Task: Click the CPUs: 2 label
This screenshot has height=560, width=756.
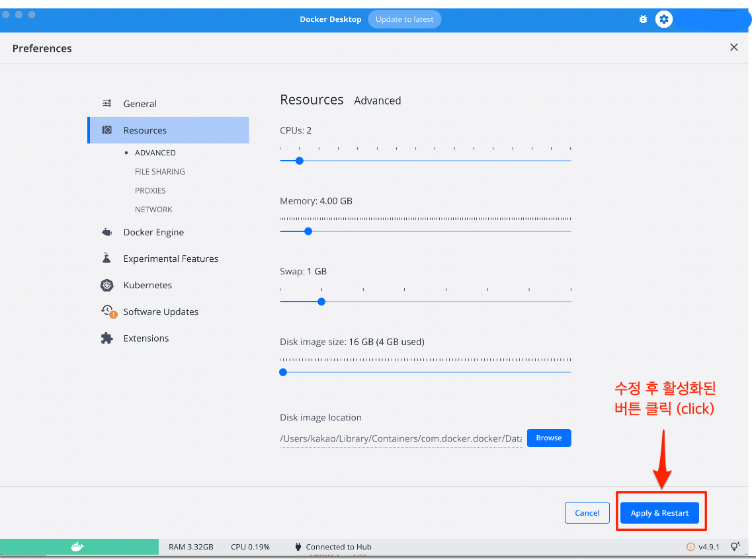Action: coord(296,131)
